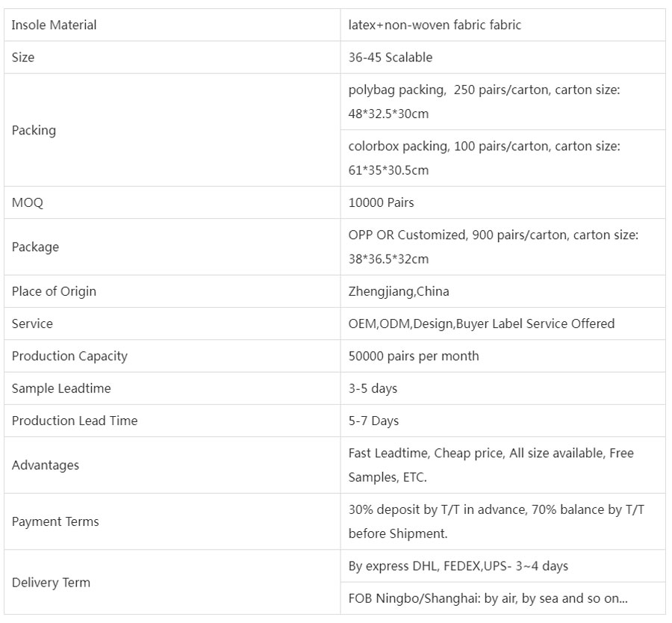Click the "Payment Terms" label cell

pos(55,521)
